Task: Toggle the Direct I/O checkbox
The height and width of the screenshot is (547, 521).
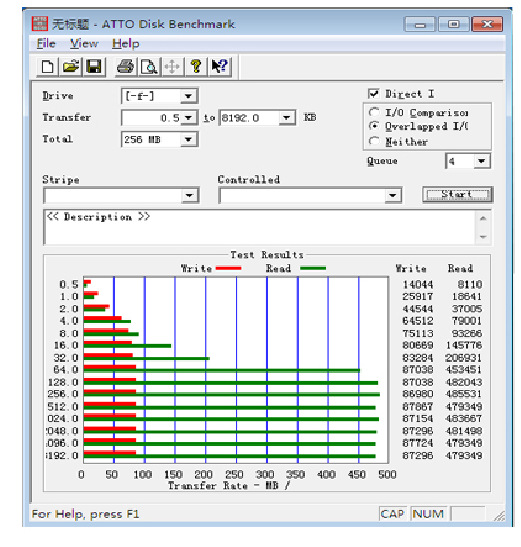Action: [373, 93]
